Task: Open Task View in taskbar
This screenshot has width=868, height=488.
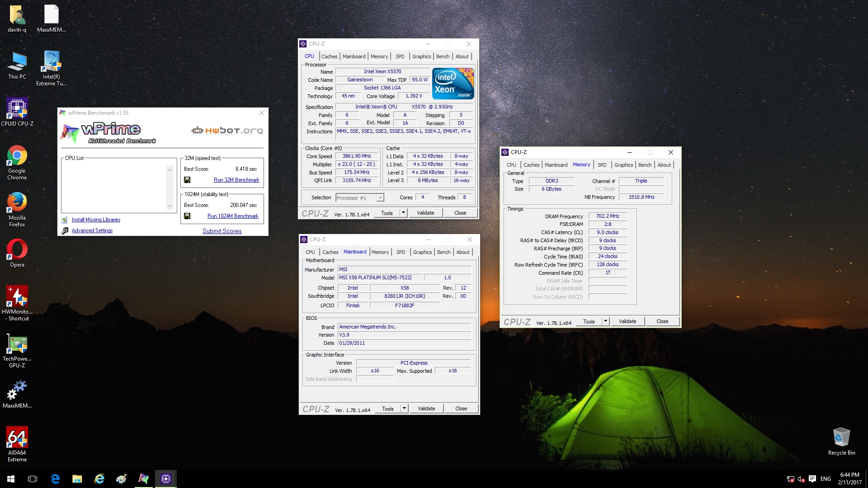Action: 33,479
